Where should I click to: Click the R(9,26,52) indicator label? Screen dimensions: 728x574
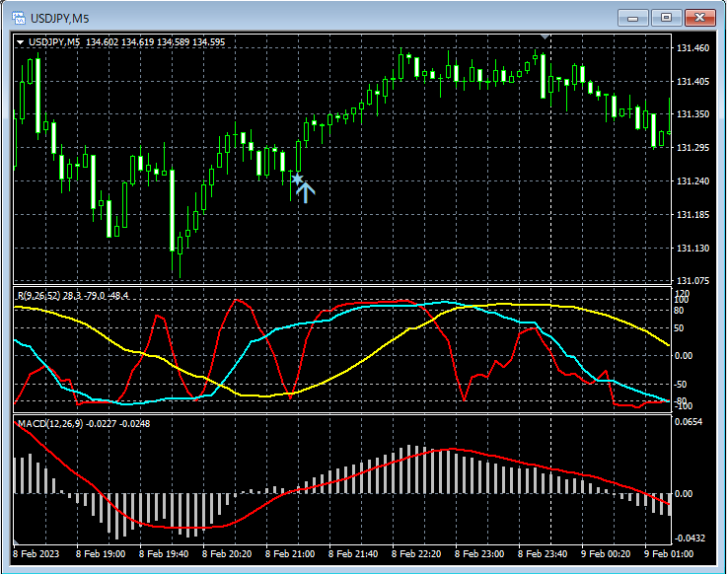pos(38,296)
